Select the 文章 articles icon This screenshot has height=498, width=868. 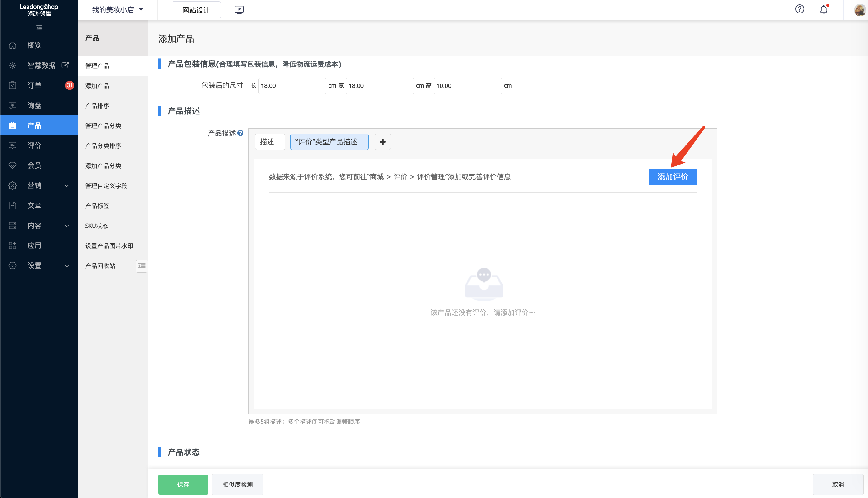point(12,205)
